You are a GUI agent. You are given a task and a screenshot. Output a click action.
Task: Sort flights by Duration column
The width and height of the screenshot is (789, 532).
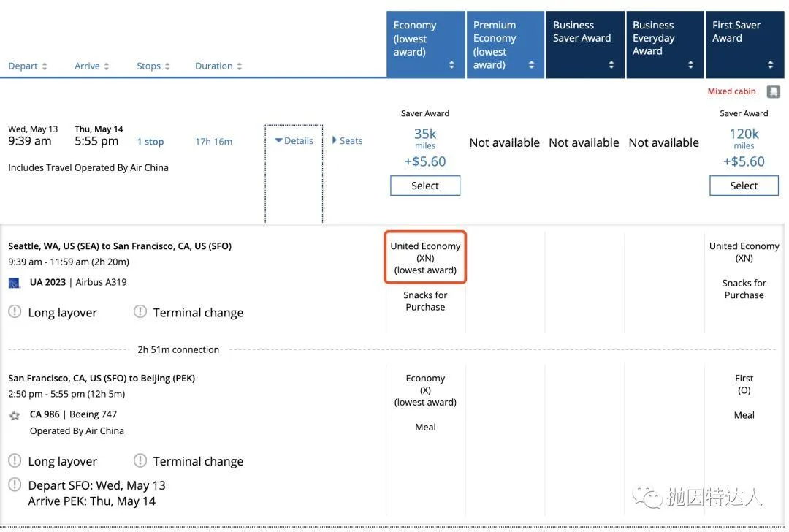click(218, 66)
